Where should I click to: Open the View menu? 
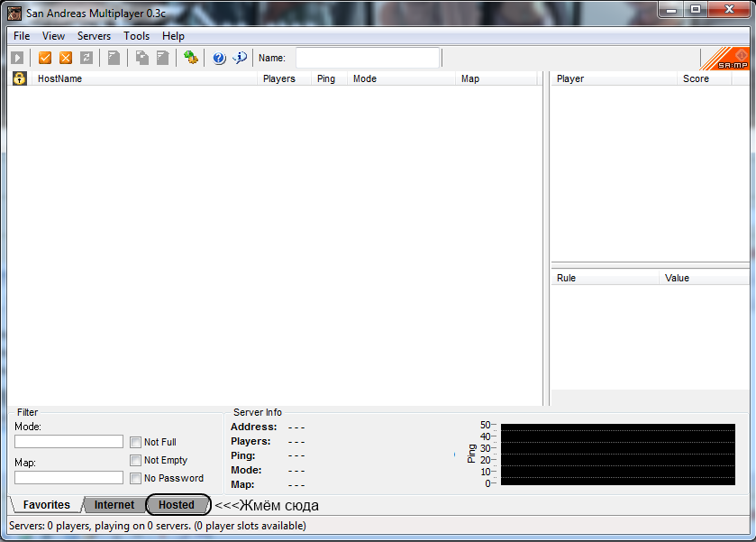53,36
